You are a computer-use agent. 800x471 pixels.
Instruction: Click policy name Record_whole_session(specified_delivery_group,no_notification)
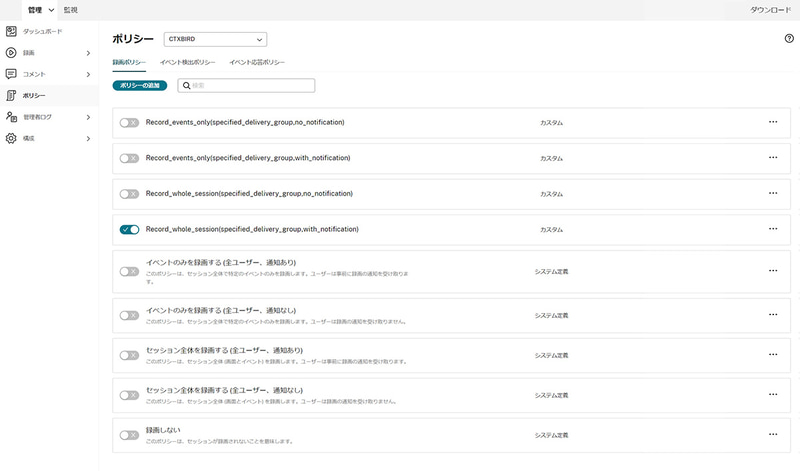(x=249, y=194)
